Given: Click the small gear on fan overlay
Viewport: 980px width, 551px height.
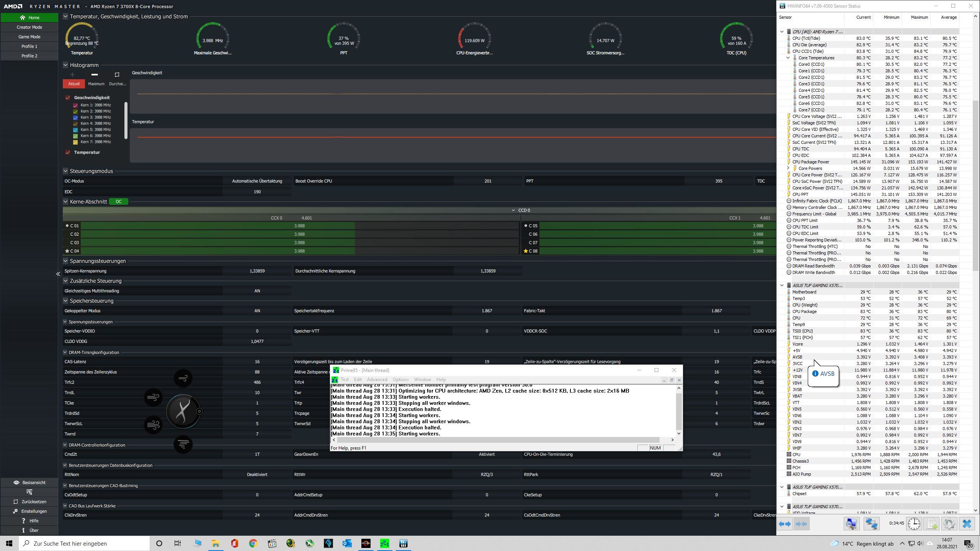Looking at the screenshot, I should point(199,411).
